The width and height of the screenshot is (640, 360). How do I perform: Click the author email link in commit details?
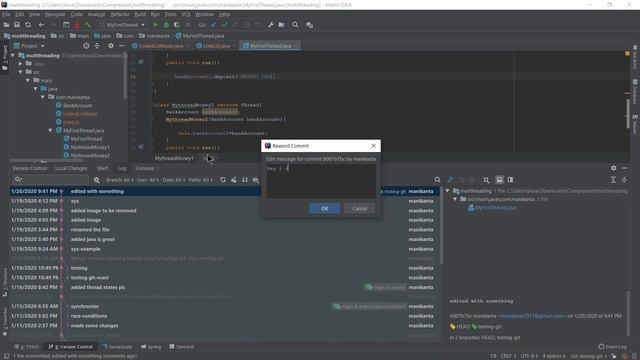coord(532,316)
